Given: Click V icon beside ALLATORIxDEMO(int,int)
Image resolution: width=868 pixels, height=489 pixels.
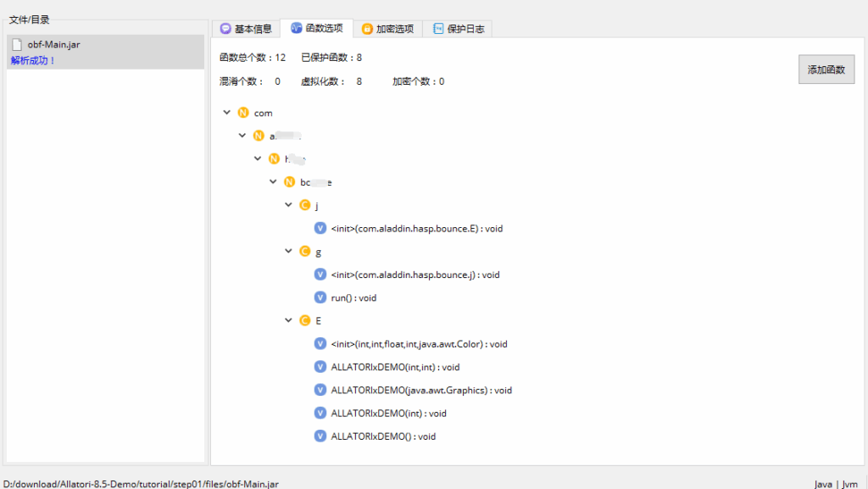Looking at the screenshot, I should click(320, 367).
